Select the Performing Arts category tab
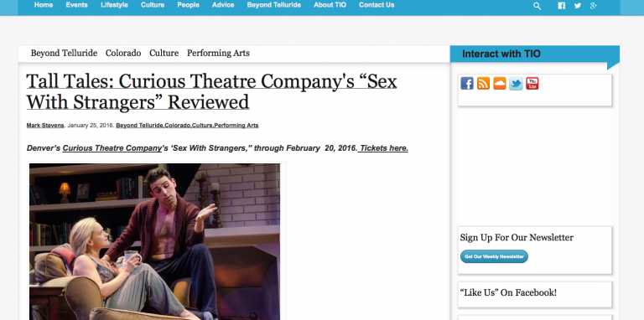This screenshot has width=644, height=320. tap(218, 53)
